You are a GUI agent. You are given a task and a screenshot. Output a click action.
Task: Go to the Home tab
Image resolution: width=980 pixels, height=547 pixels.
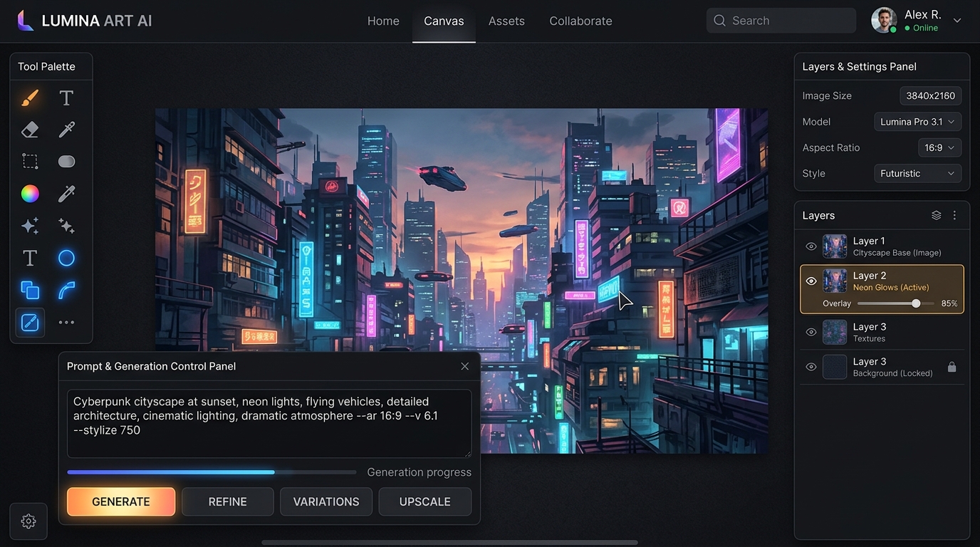[x=383, y=21]
